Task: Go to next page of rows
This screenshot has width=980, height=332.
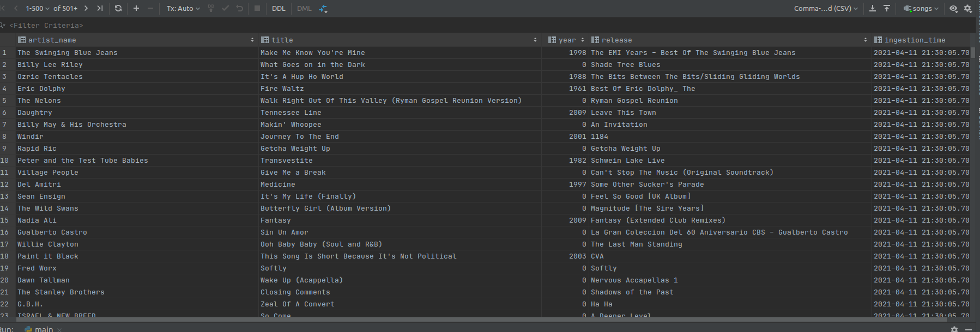Action: tap(86, 8)
